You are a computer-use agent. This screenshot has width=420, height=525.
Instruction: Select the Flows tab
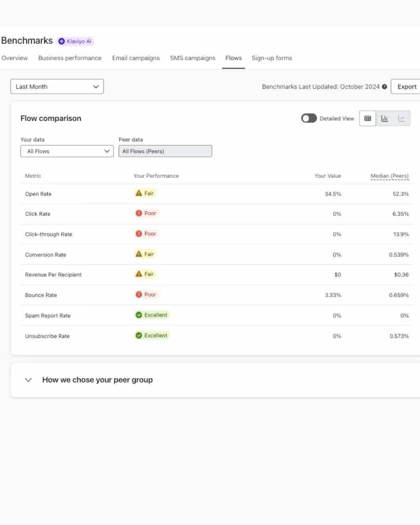click(234, 58)
